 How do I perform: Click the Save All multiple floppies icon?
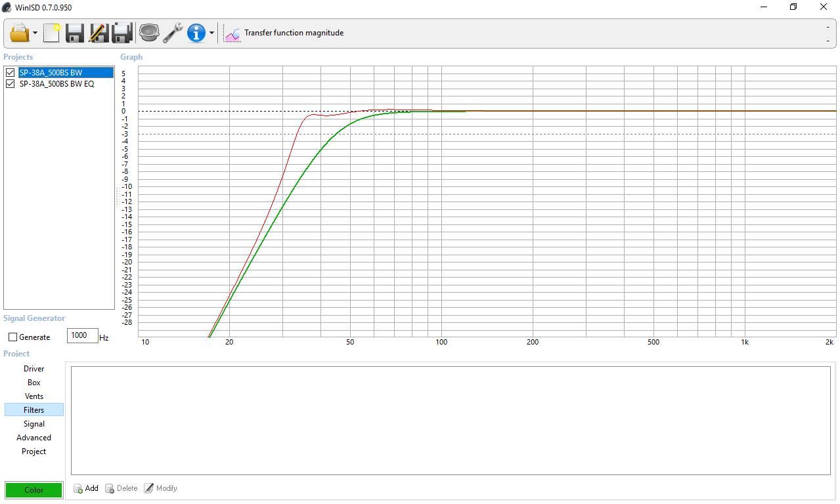(122, 33)
